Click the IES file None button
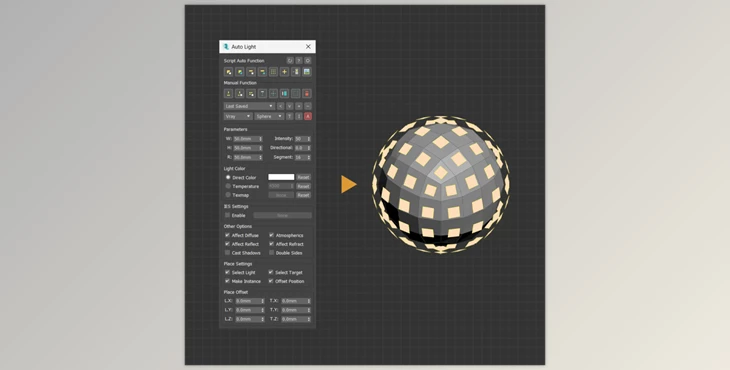730x370 pixels. pos(282,215)
